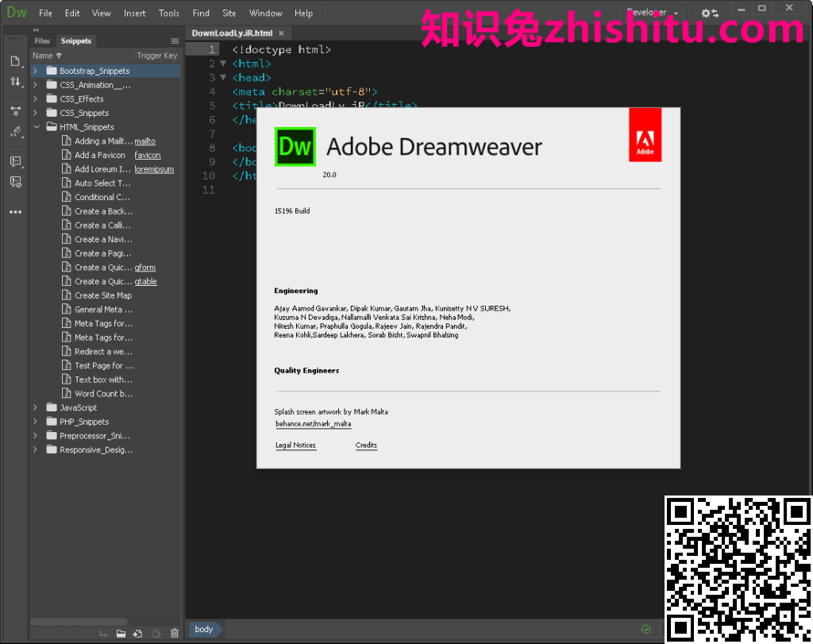Click the green check status icon
The image size is (813, 644).
coord(646,629)
